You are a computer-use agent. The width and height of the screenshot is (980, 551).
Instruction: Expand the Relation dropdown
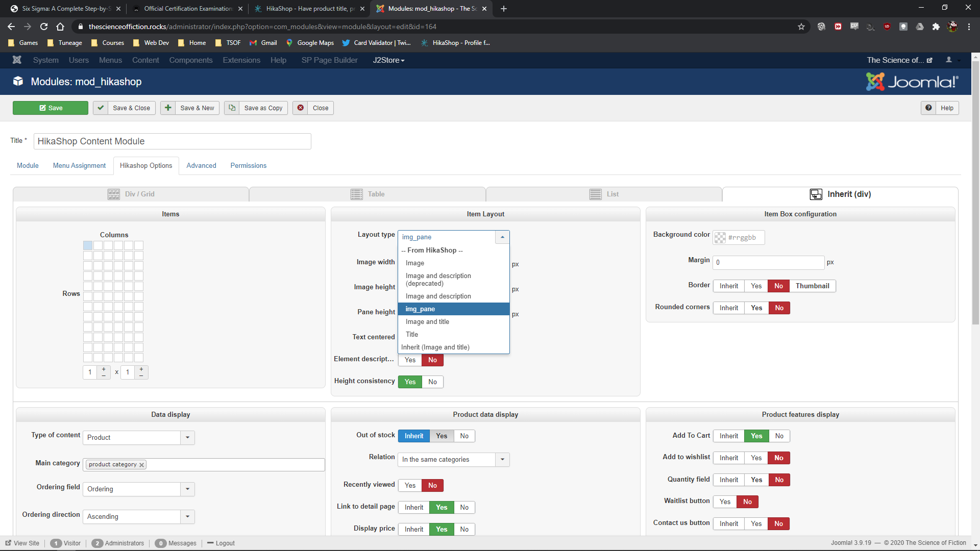(x=502, y=460)
